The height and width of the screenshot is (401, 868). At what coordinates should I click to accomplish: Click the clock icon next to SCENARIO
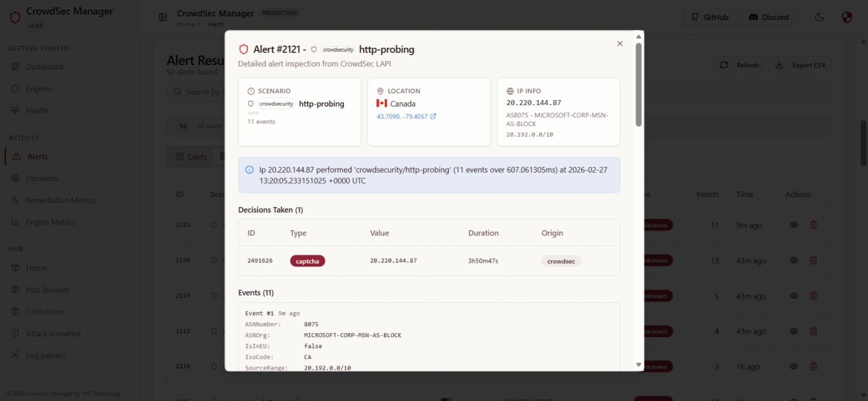click(x=251, y=91)
